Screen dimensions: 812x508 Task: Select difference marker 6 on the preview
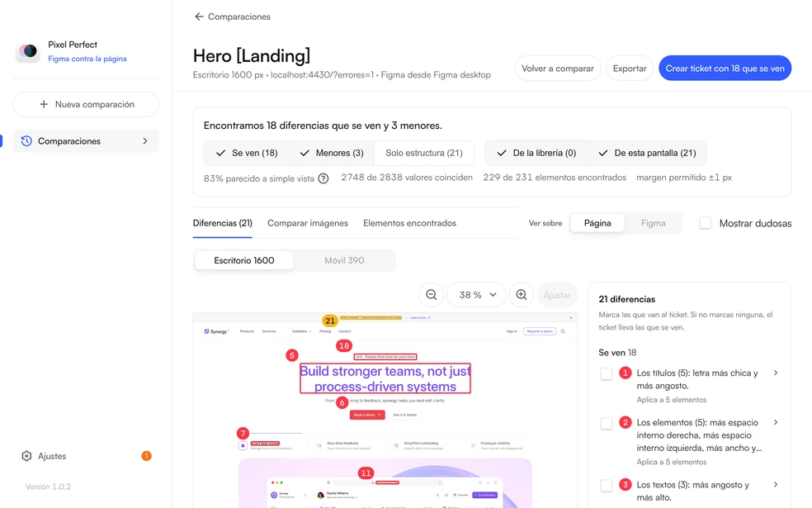(342, 403)
